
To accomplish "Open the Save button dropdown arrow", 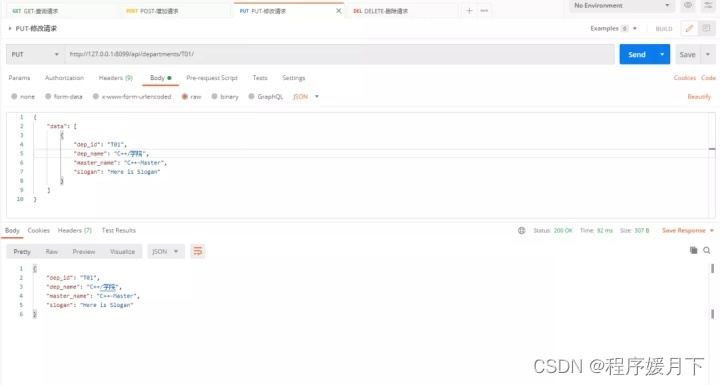I will [708, 54].
